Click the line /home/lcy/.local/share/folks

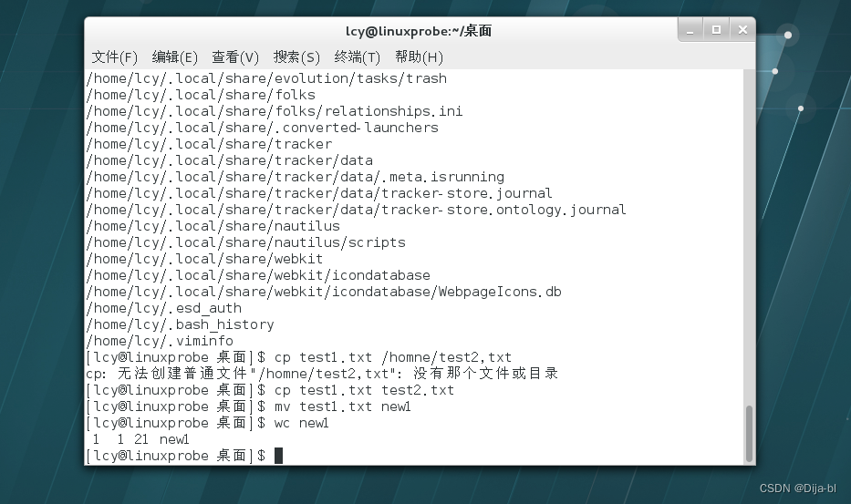201,95
